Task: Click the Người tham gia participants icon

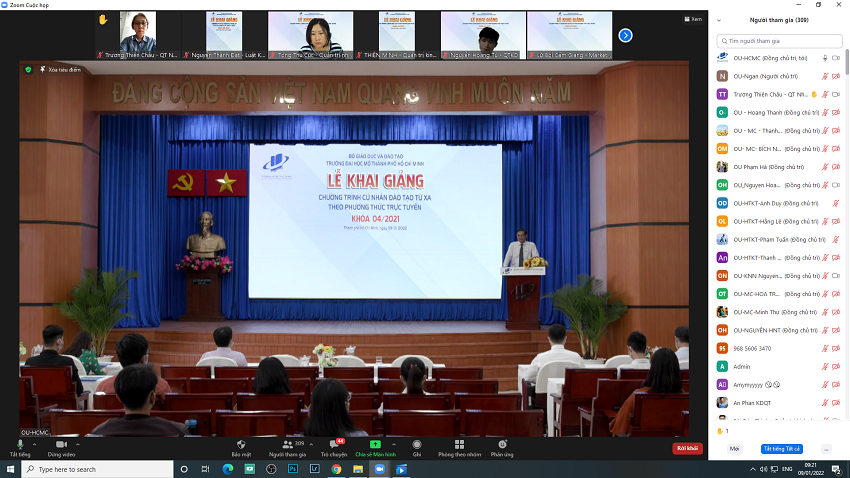Action: point(287,443)
